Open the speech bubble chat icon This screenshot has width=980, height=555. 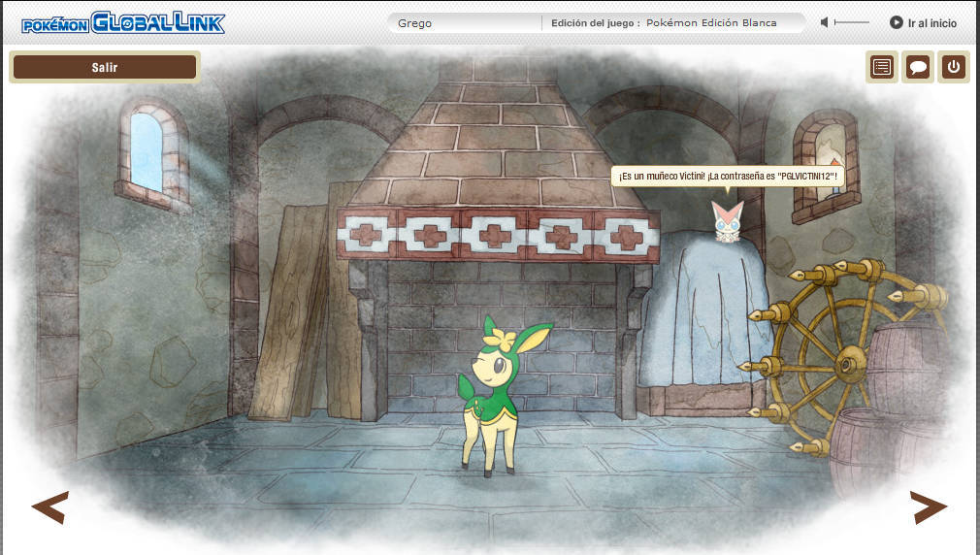point(918,67)
